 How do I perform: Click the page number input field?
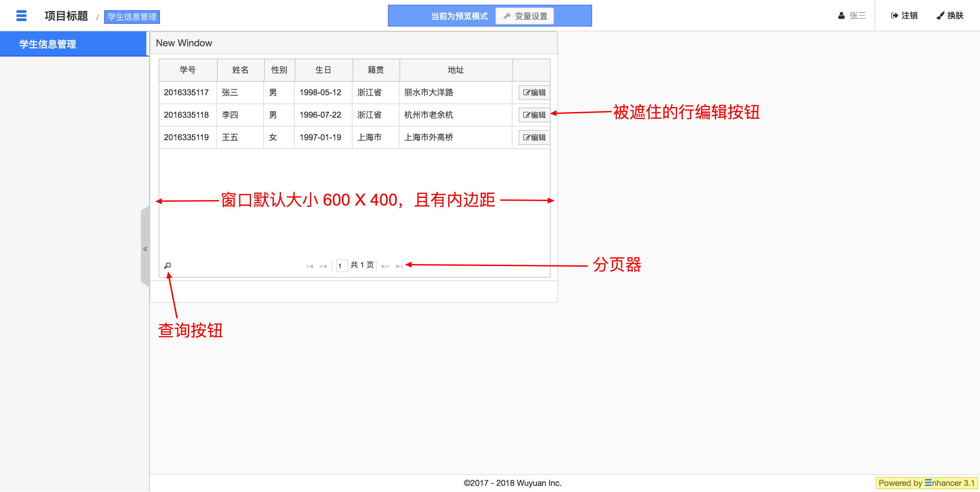click(x=342, y=266)
